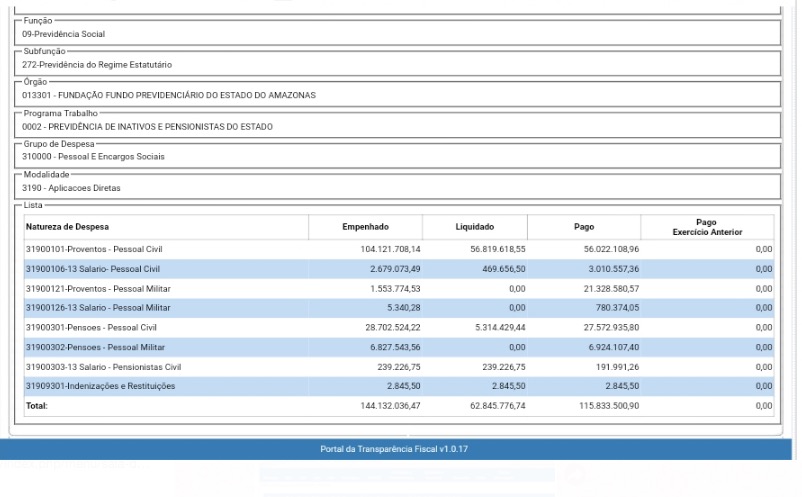This screenshot has height=497, width=802.
Task: Click the Empenhado column header
Action: point(365,227)
